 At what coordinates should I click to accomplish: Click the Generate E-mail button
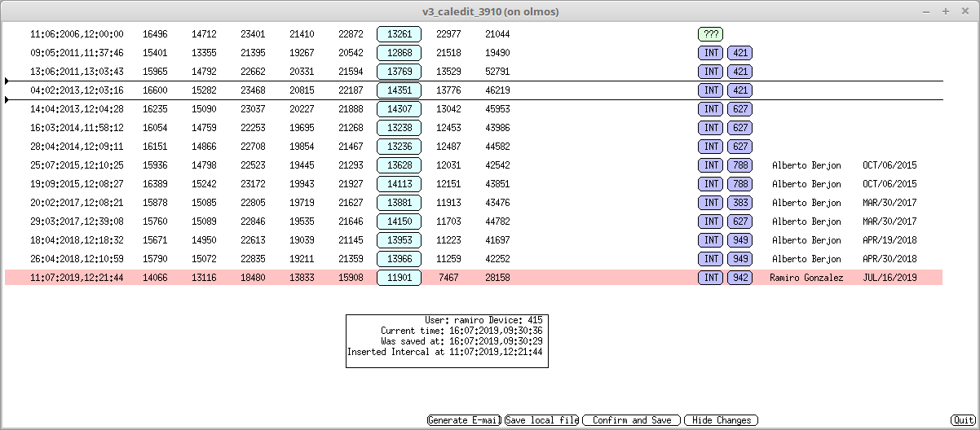464,420
